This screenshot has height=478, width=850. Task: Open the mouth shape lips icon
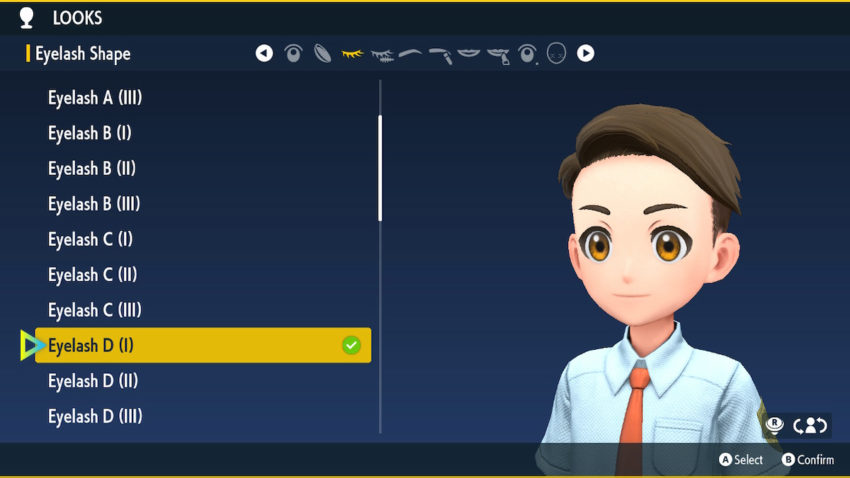pyautogui.click(x=468, y=53)
